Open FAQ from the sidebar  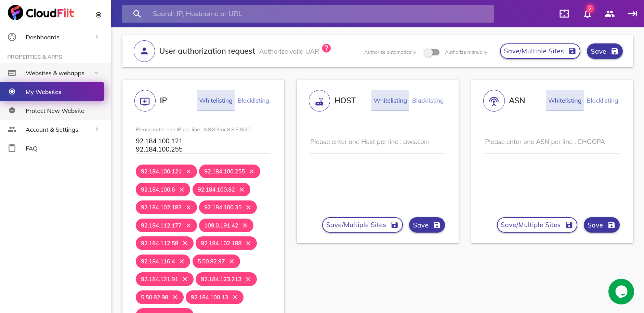(31, 148)
